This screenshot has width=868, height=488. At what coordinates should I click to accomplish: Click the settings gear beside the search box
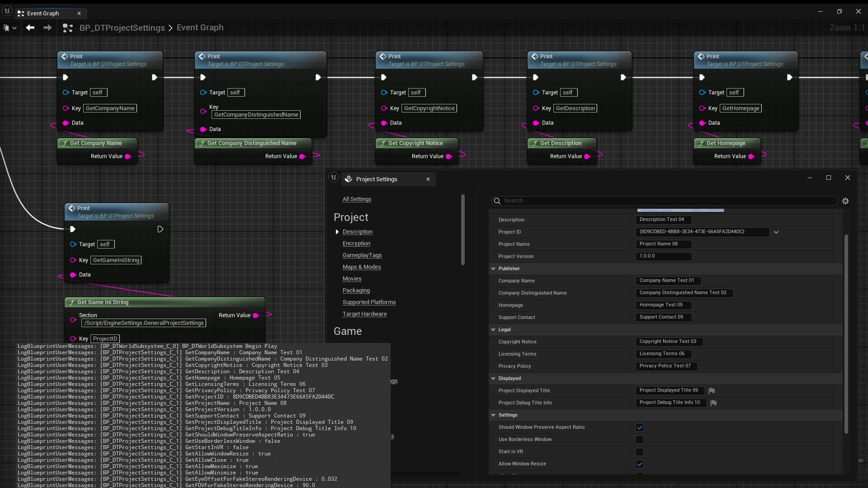pyautogui.click(x=845, y=201)
